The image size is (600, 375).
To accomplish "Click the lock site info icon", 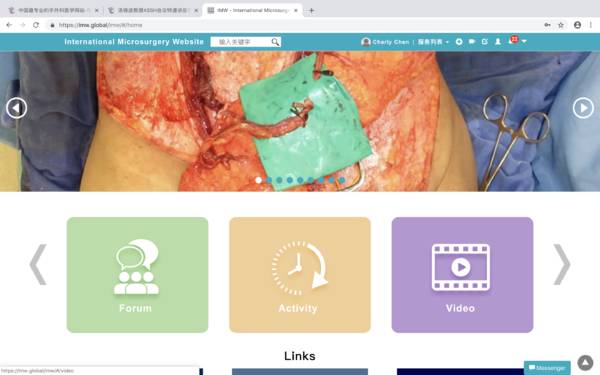I will [x=52, y=25].
